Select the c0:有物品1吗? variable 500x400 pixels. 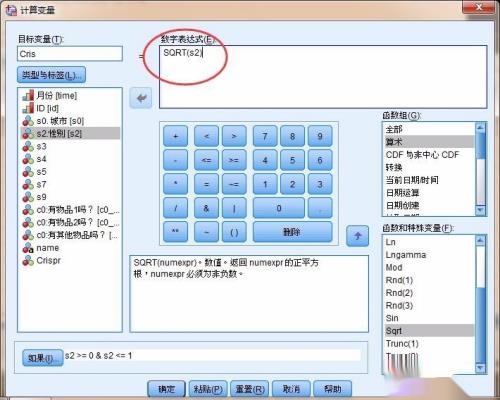(x=70, y=210)
